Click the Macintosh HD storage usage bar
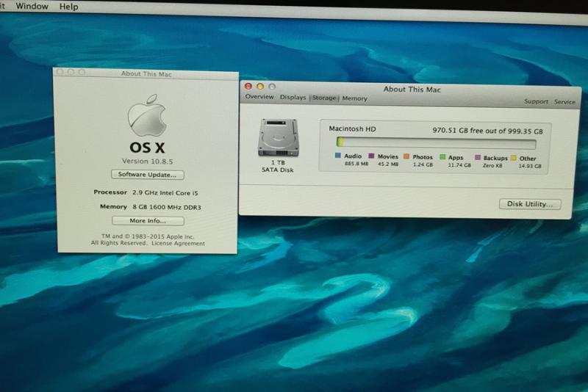 tap(436, 143)
